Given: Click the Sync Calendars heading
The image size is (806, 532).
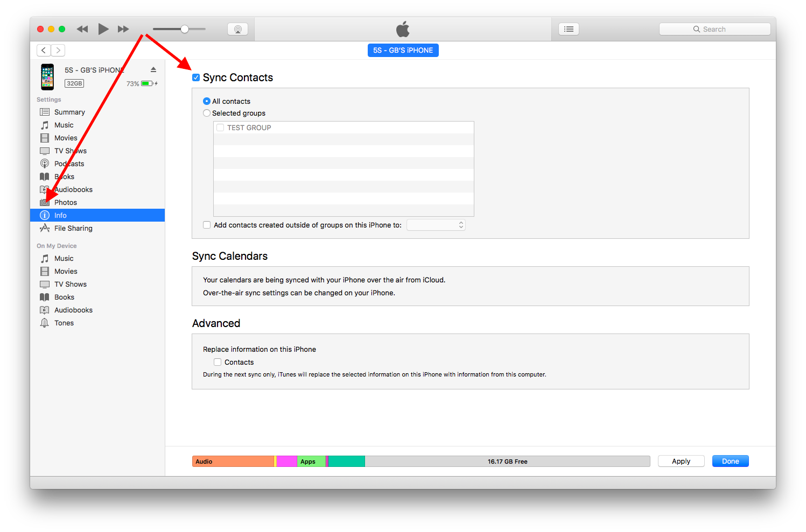Looking at the screenshot, I should coord(230,256).
